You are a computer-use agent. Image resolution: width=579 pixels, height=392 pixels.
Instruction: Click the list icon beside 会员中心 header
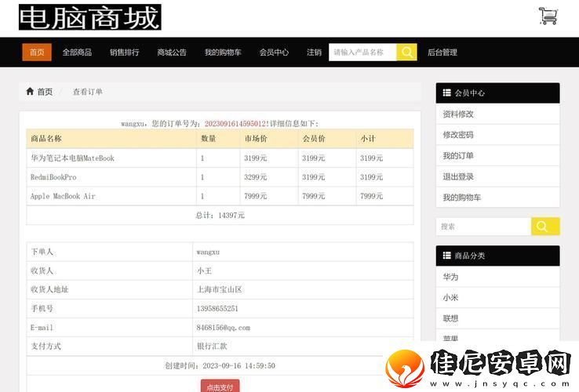[447, 93]
